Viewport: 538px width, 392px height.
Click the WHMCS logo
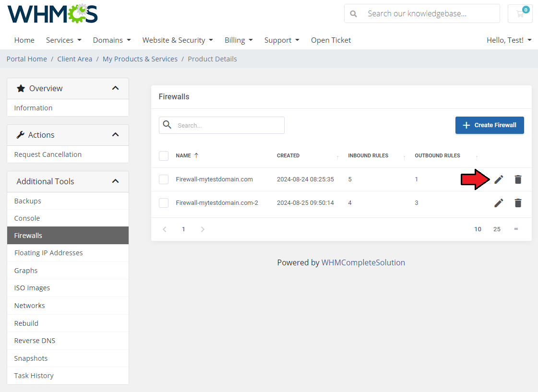52,14
